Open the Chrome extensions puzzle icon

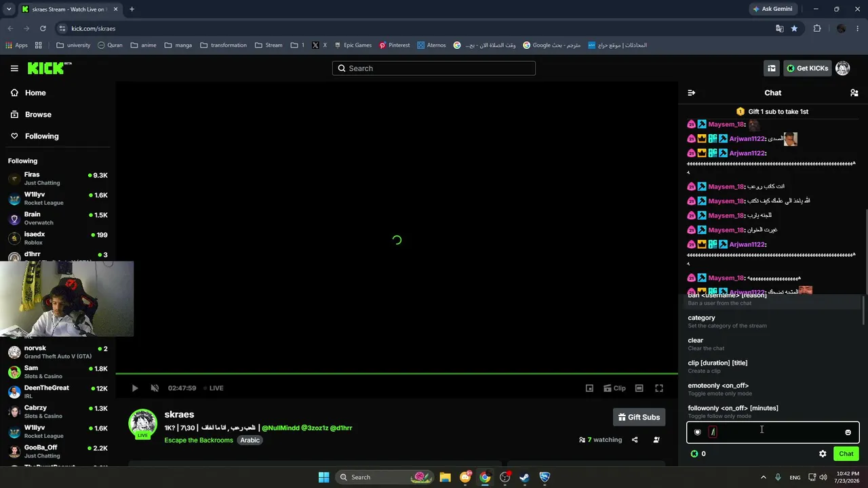click(x=816, y=28)
